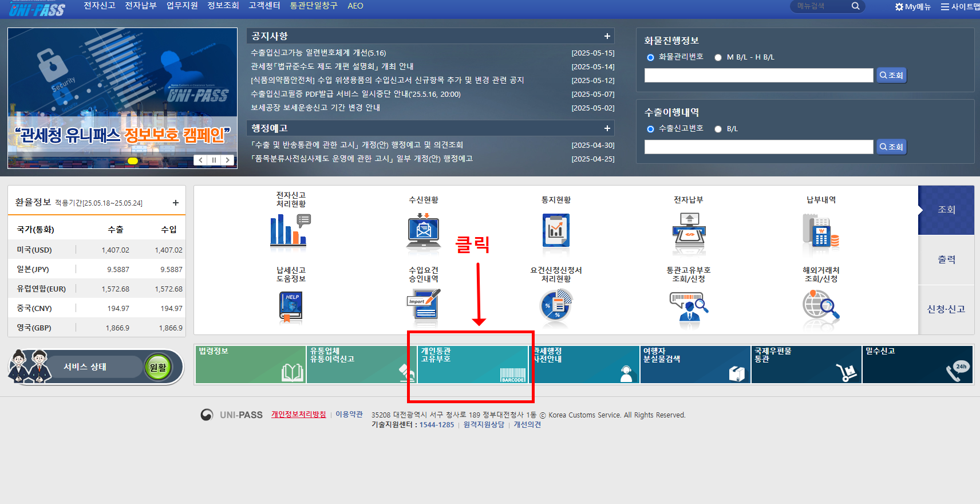Open notice 수출입신고가능 일련번호체계 개선
The width and height of the screenshot is (980, 504).
pyautogui.click(x=318, y=53)
